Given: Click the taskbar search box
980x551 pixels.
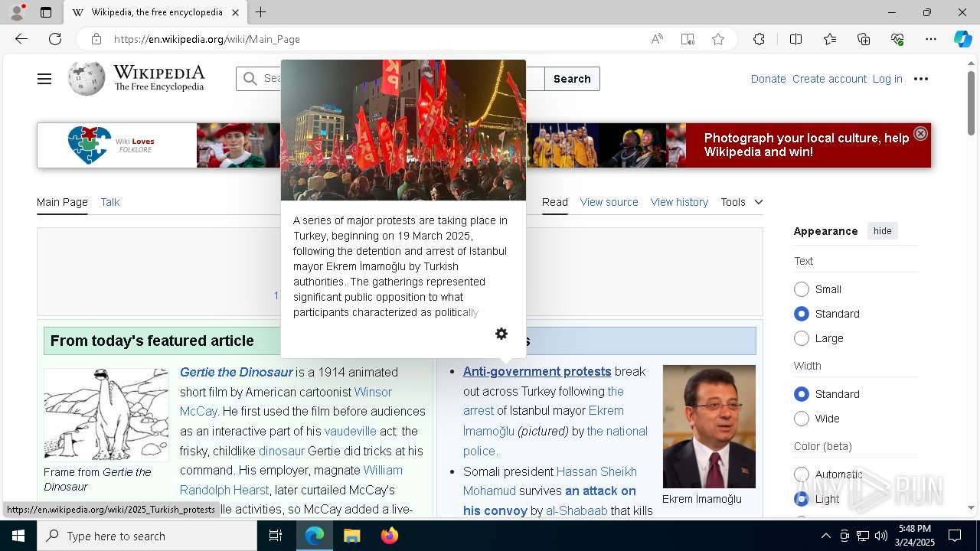Looking at the screenshot, I should tap(147, 536).
